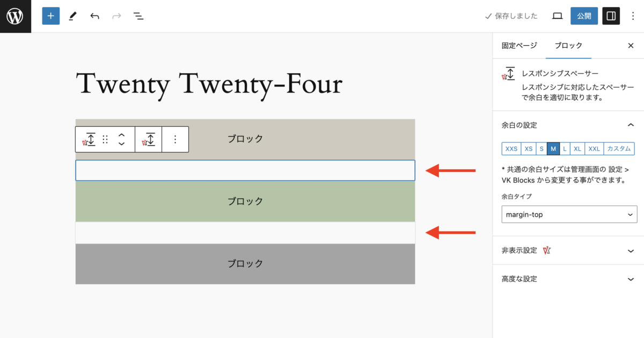The image size is (644, 338).
Task: Click the undo arrow icon
Action: point(94,16)
